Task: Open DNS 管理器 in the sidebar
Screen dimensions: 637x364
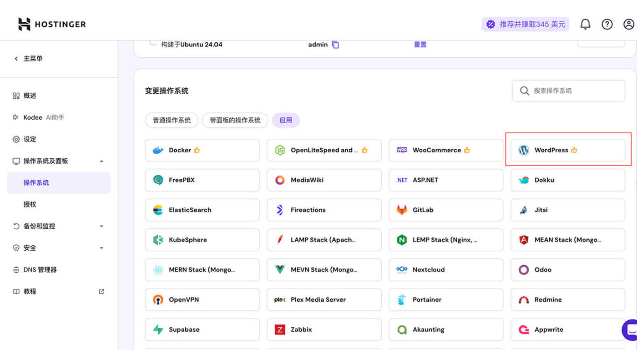Action: tap(59, 270)
